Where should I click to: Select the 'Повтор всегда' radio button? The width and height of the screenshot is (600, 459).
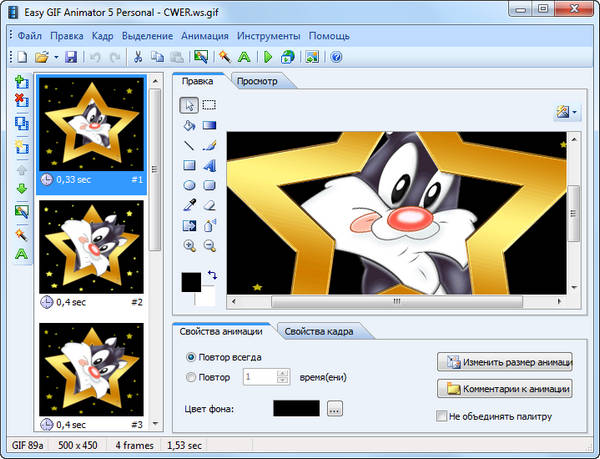coord(191,357)
